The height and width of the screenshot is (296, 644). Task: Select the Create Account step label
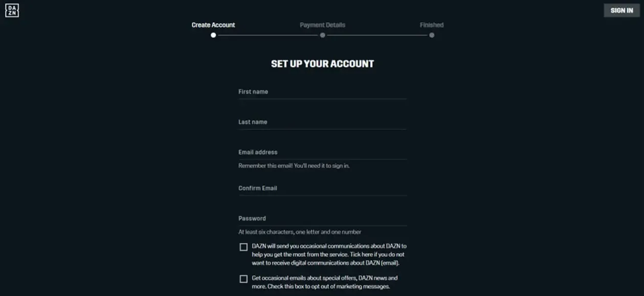[x=213, y=25]
